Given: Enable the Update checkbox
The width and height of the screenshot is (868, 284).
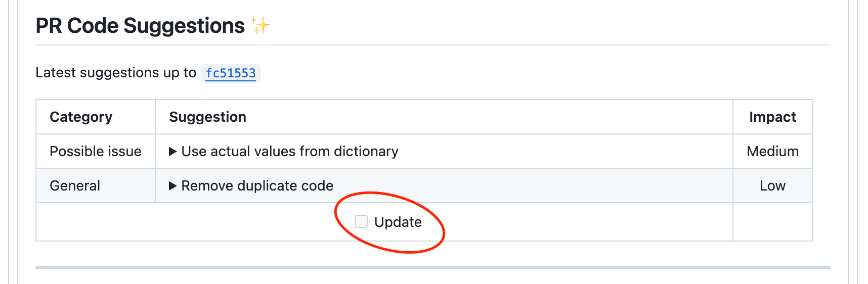Looking at the screenshot, I should [x=361, y=221].
